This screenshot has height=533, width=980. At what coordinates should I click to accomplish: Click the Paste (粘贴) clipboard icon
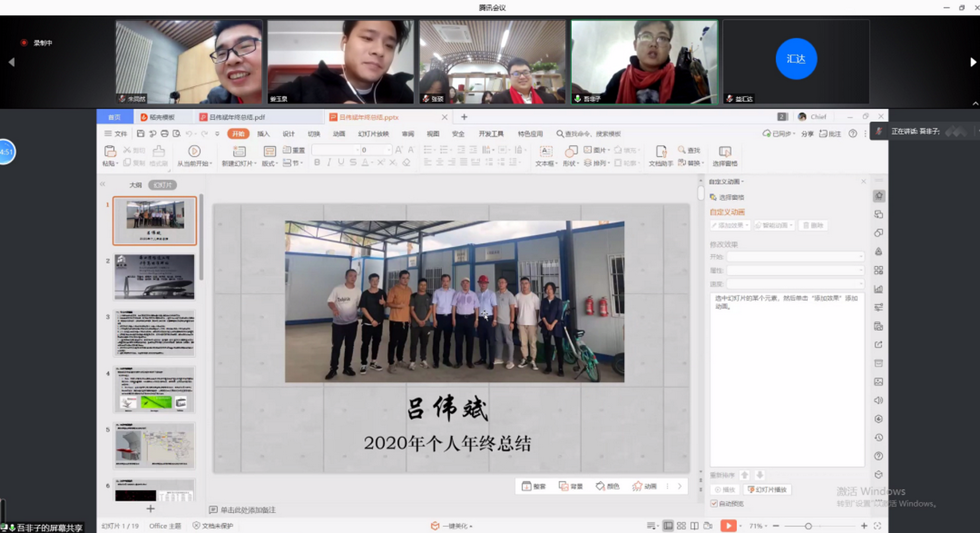110,151
